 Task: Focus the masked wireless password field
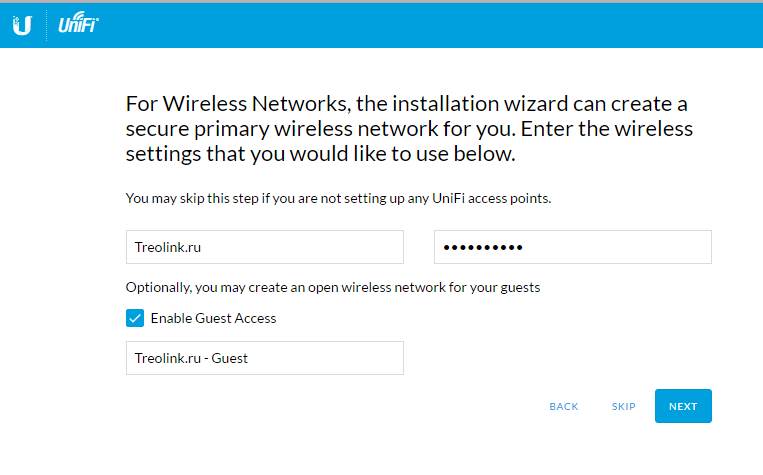click(573, 247)
